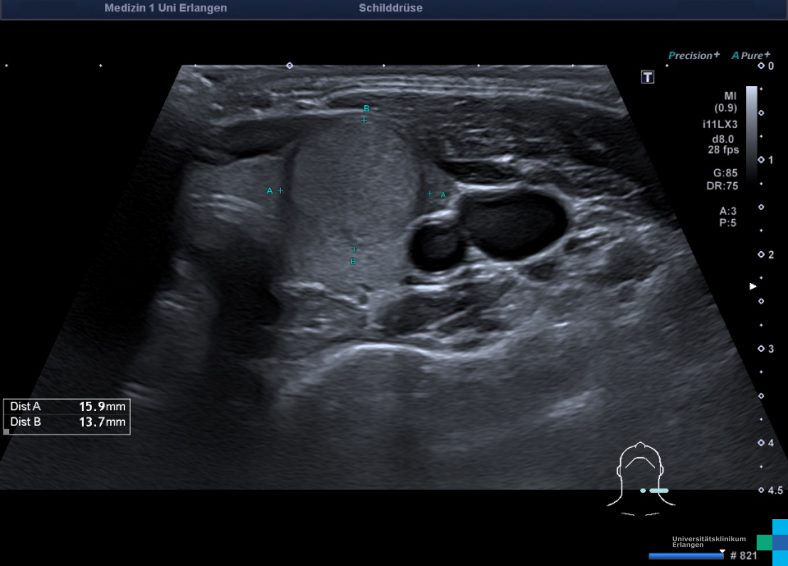Click the bottom caliper B cross marker

(x=354, y=249)
